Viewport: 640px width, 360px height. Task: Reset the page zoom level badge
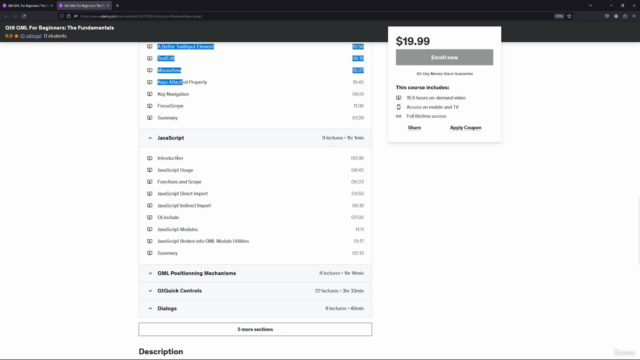(x=559, y=16)
